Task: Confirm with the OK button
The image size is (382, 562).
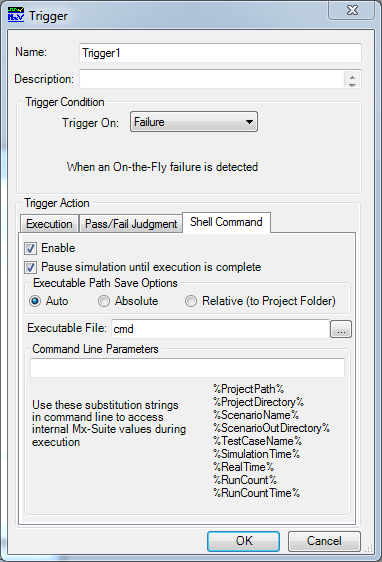Action: (244, 541)
